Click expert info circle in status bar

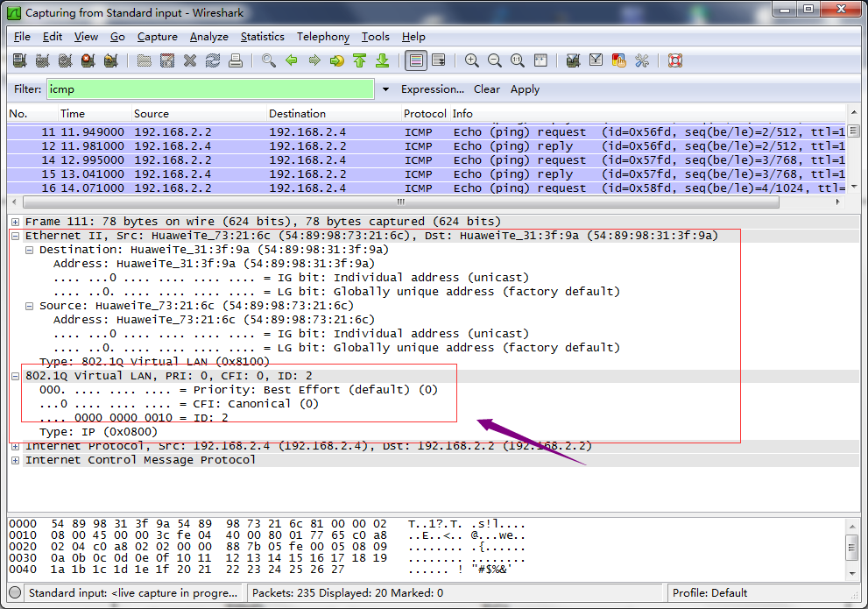click(x=16, y=593)
